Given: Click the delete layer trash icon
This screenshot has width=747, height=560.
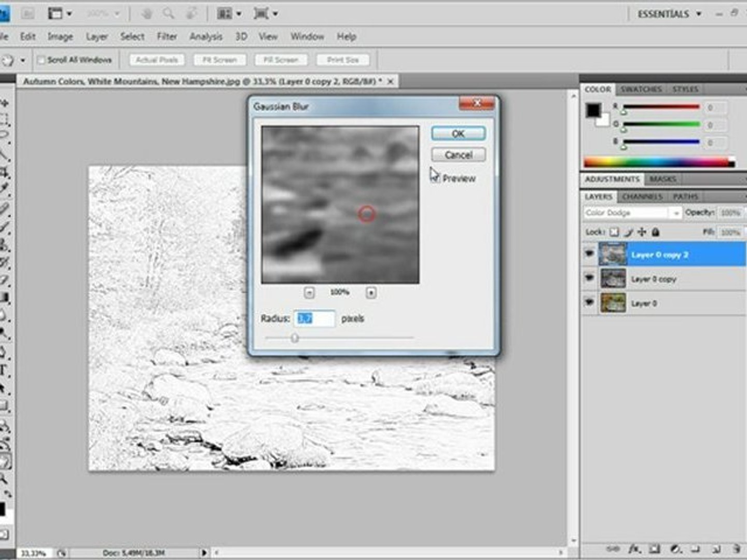Looking at the screenshot, I should [736, 549].
